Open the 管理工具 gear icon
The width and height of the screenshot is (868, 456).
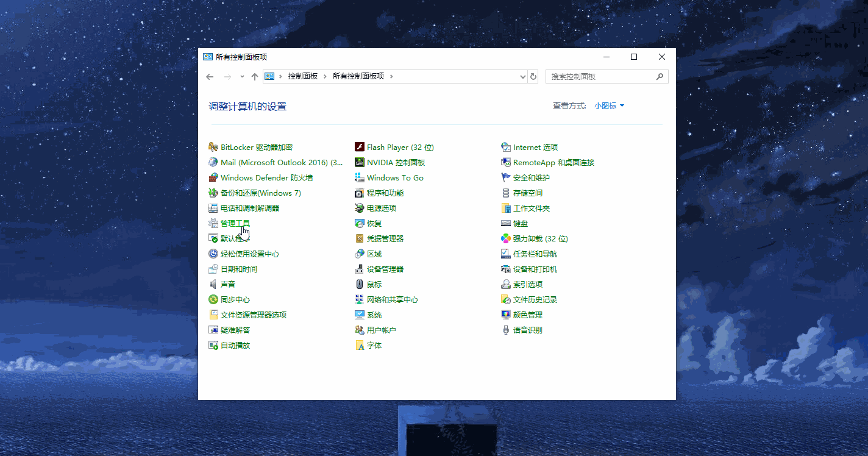coord(213,223)
